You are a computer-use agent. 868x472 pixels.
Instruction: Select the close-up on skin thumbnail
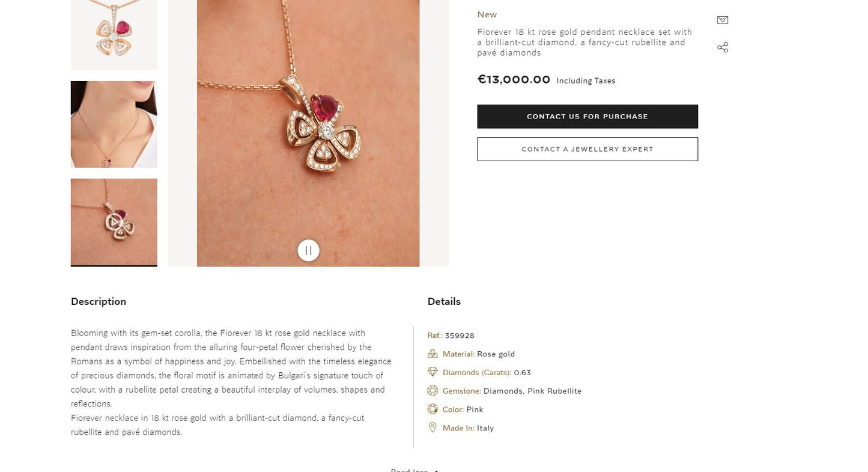click(114, 222)
